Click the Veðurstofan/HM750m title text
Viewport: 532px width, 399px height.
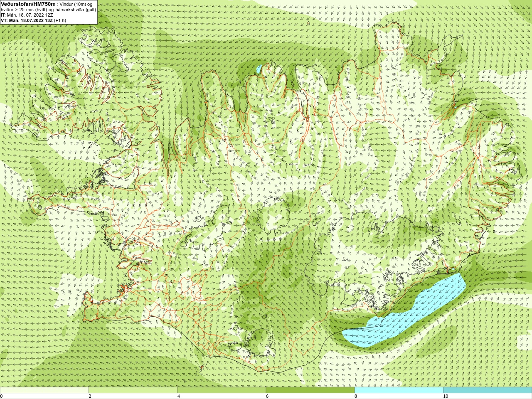[x=28, y=4]
